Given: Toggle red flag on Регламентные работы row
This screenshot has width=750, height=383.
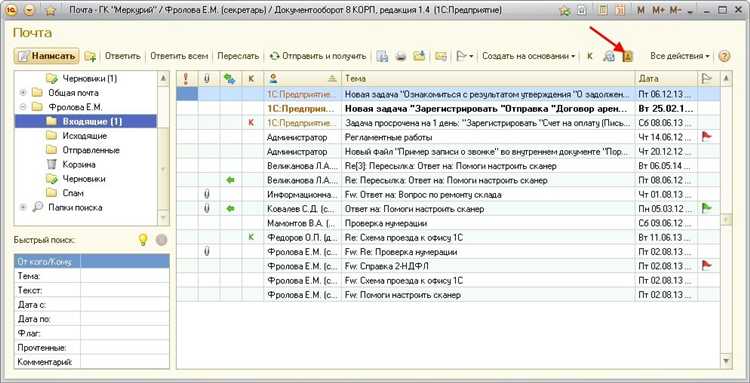Looking at the screenshot, I should coord(706,137).
